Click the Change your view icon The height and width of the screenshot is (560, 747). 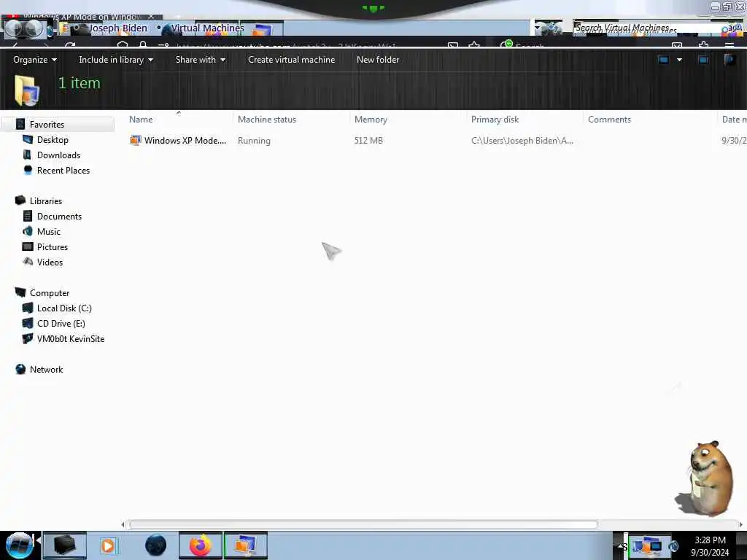point(662,60)
